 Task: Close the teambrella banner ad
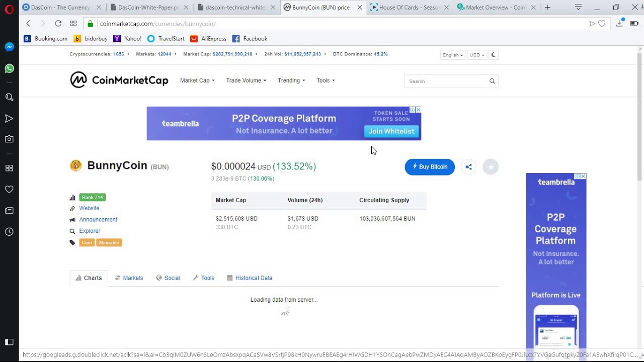418,110
